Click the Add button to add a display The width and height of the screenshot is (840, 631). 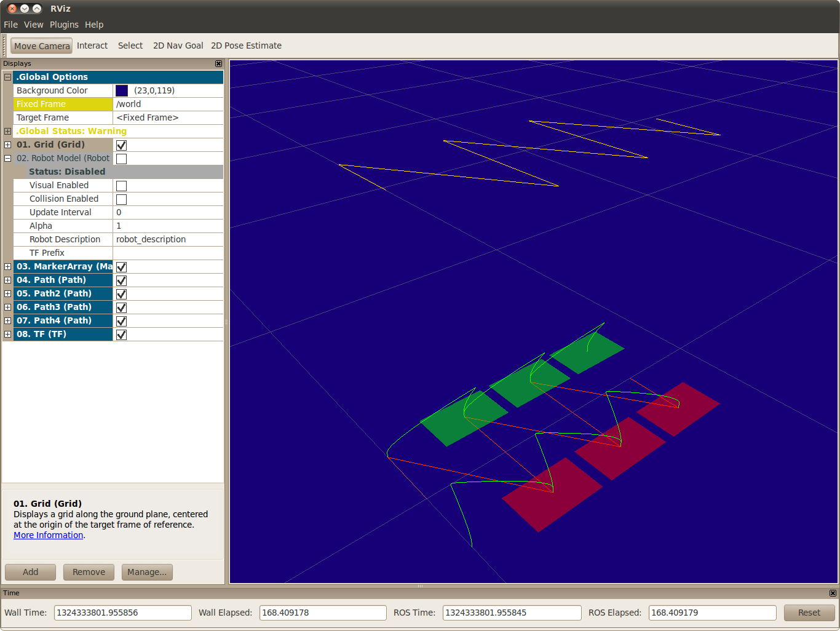pyautogui.click(x=30, y=572)
